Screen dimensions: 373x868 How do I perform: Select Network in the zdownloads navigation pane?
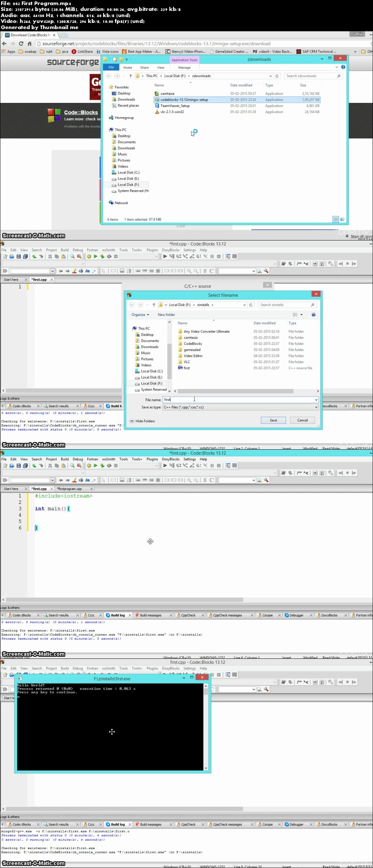point(121,203)
